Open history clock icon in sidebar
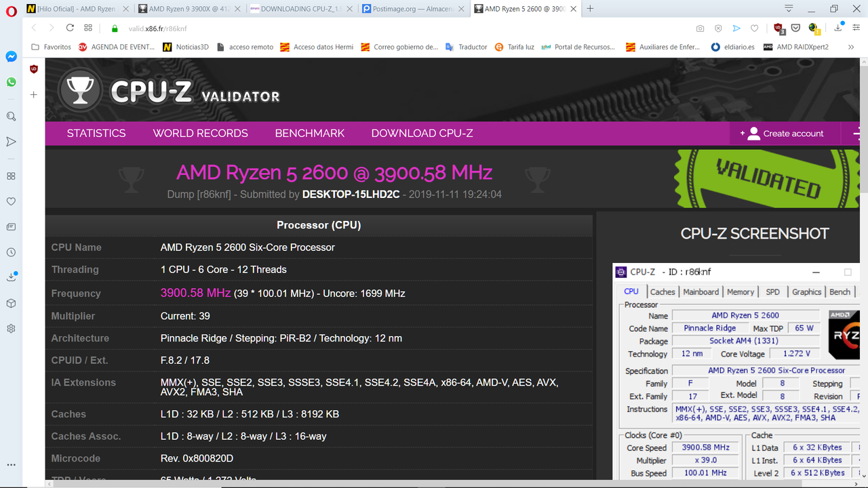868x488 pixels. pos(11,252)
